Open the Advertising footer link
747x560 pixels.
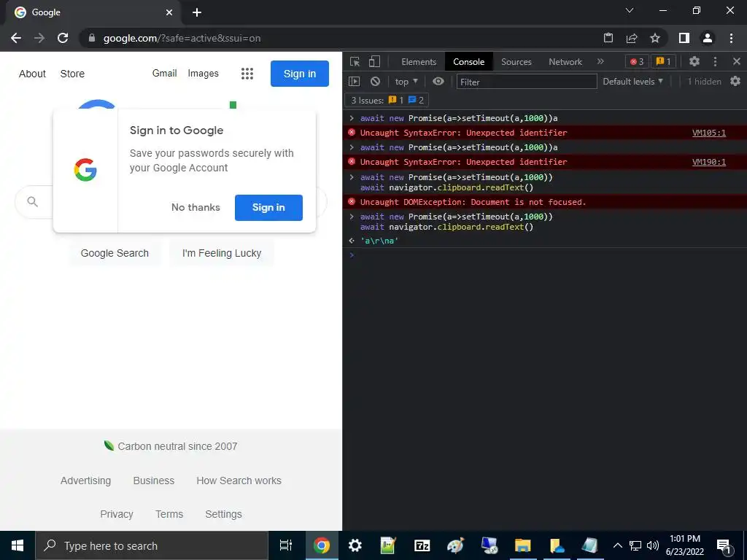[86, 481]
